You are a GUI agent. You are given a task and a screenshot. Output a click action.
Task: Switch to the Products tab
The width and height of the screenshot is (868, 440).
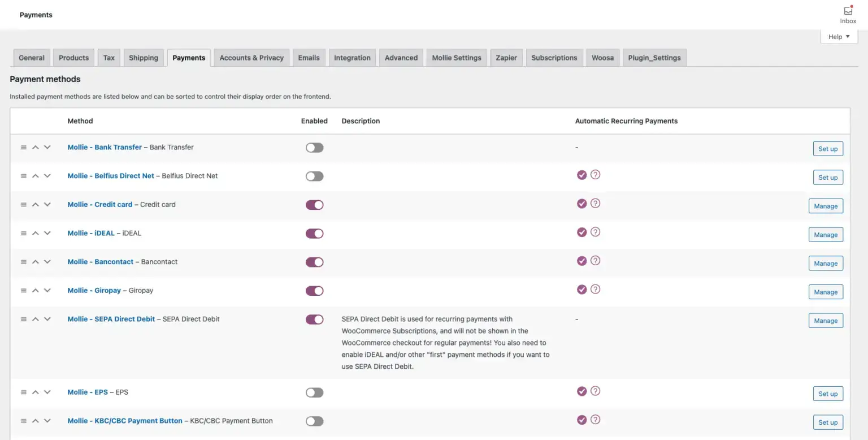click(73, 58)
